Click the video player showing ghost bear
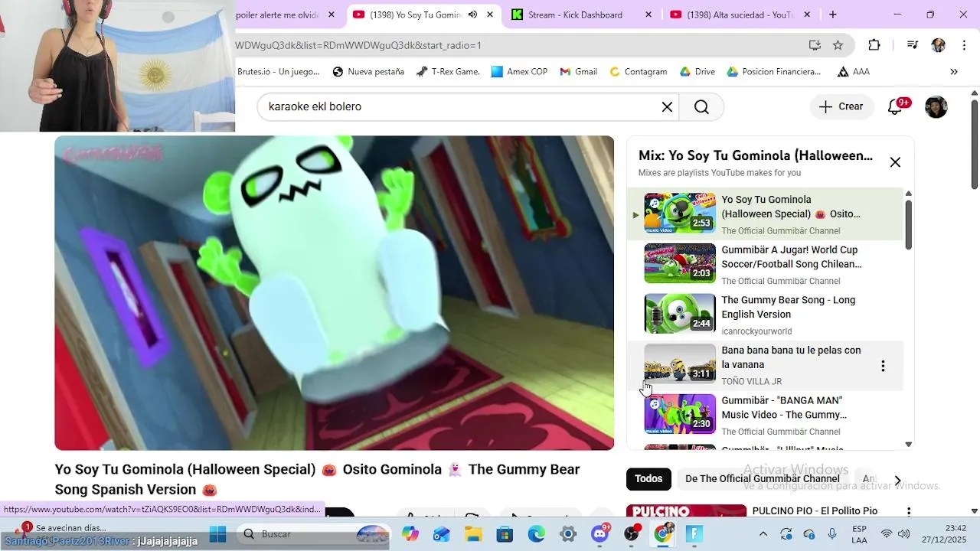 334,293
